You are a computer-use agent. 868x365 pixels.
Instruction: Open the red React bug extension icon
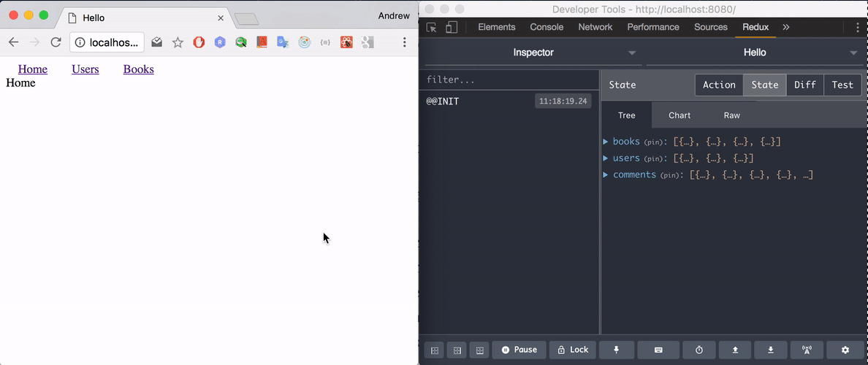pos(346,42)
